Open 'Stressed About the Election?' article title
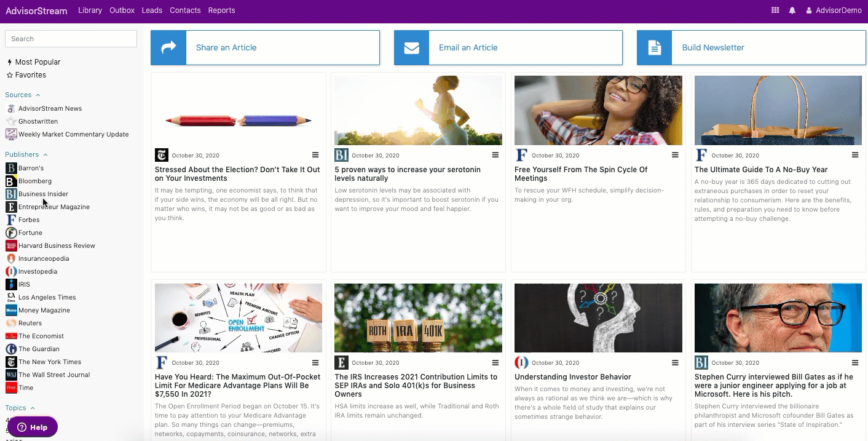This screenshot has width=868, height=441. coord(237,174)
